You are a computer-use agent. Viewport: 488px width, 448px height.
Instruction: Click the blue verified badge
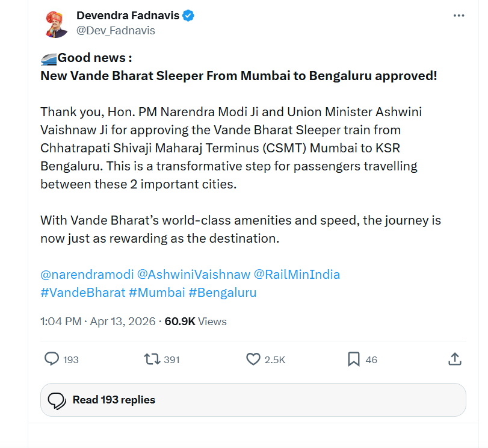(x=189, y=16)
